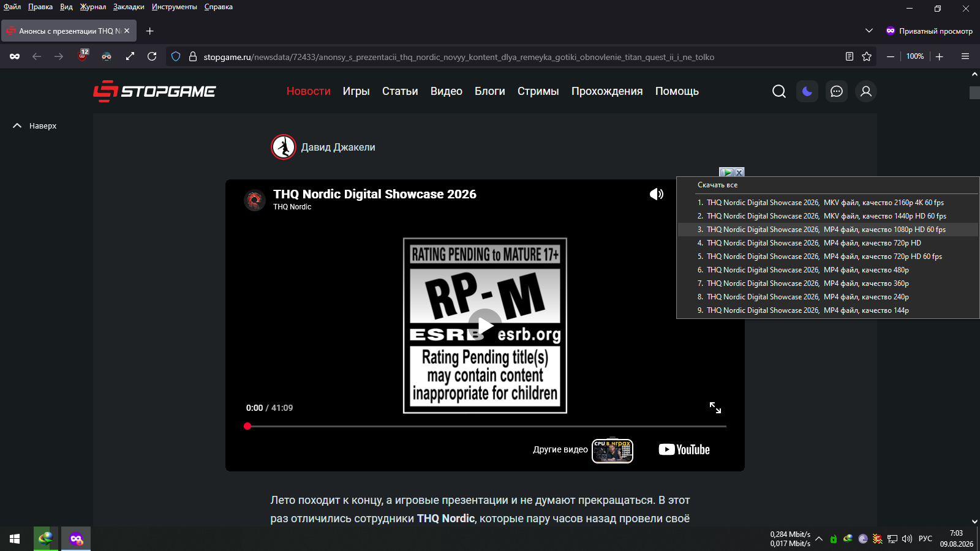
Task: Click the AdChoices triangle icon above the list
Action: point(726,173)
